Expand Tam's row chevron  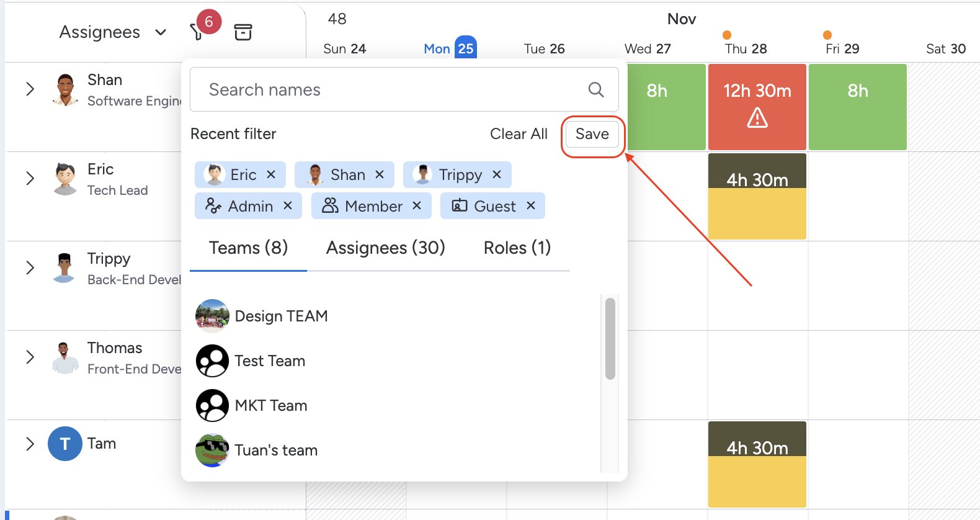coord(30,444)
